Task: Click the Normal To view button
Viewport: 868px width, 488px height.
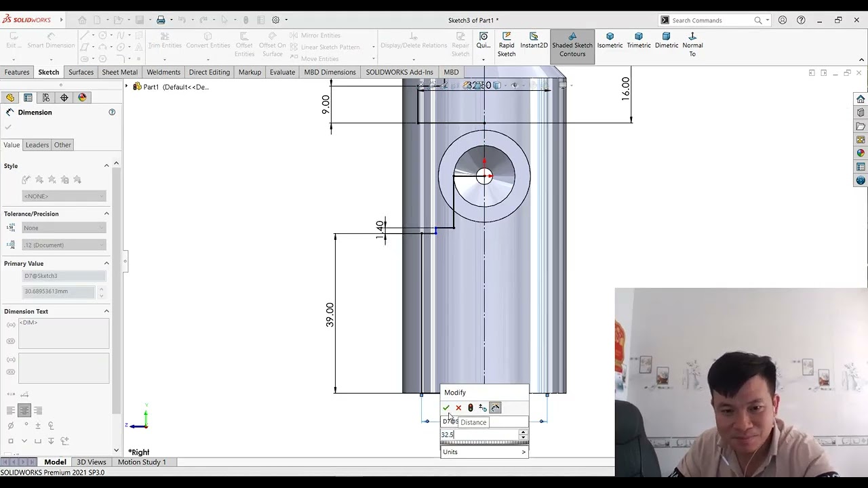Action: (692, 45)
